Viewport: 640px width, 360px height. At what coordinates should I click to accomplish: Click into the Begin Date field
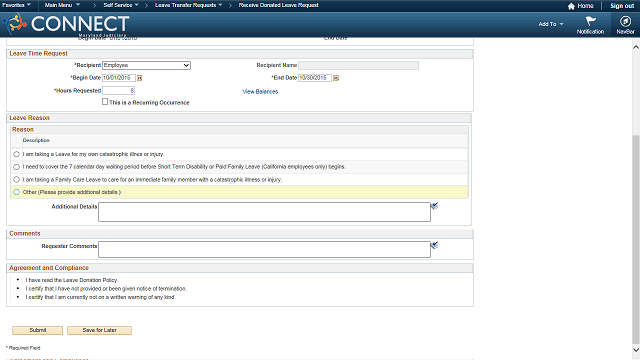pos(119,78)
